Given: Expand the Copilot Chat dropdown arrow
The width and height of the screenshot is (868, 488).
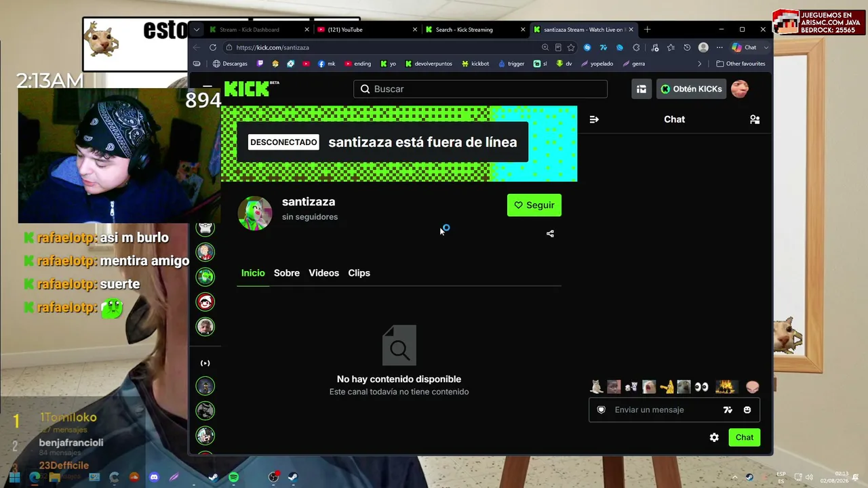Looking at the screenshot, I should coord(766,47).
